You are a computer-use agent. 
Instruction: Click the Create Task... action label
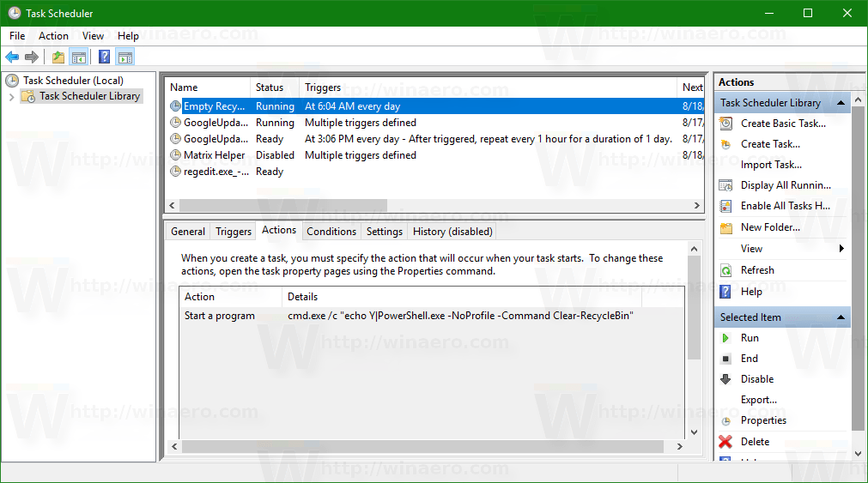tap(770, 144)
